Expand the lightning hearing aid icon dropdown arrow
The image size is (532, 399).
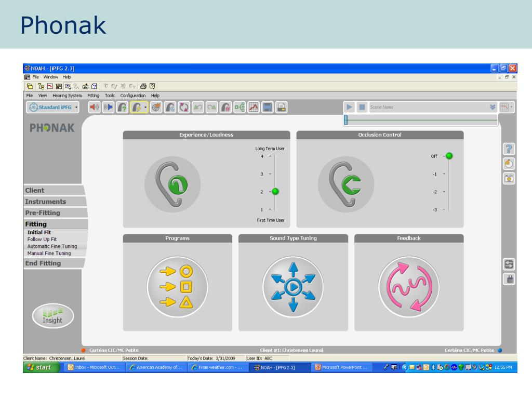pyautogui.click(x=145, y=107)
